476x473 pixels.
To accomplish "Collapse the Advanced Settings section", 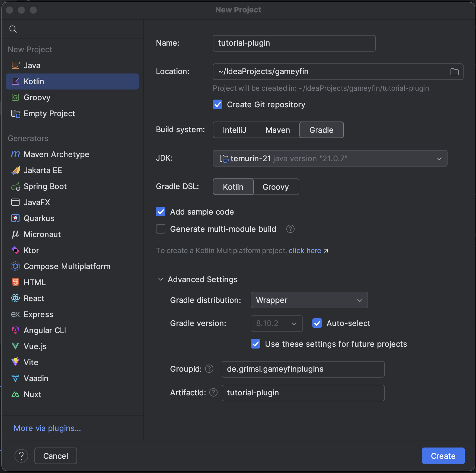I will click(x=161, y=279).
